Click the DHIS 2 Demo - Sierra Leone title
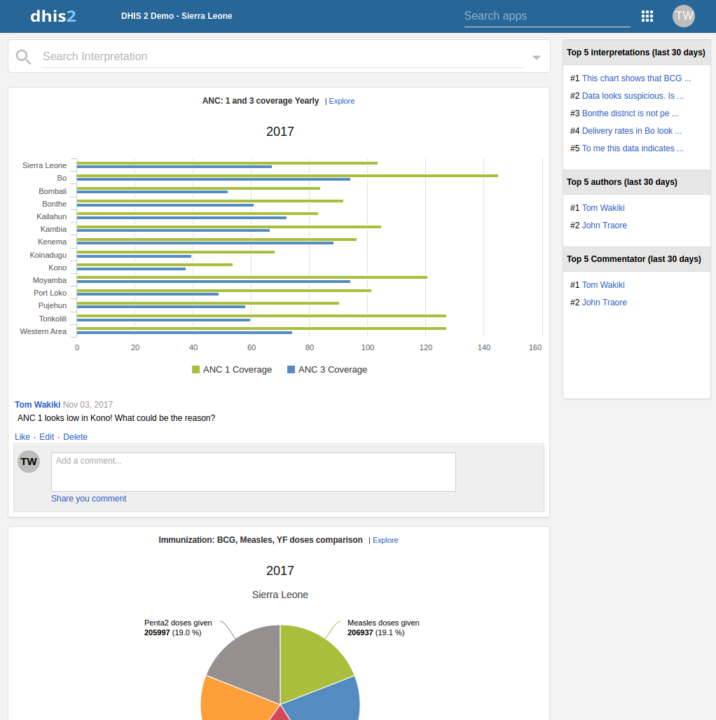The image size is (716, 720). click(x=176, y=16)
